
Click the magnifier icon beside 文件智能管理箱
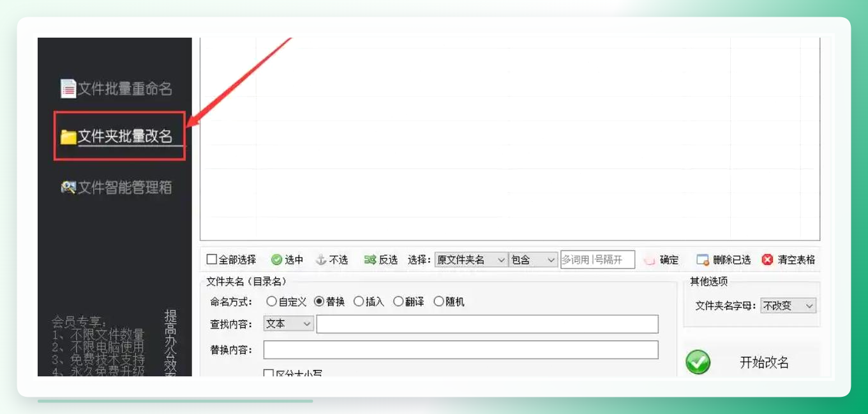(68, 188)
